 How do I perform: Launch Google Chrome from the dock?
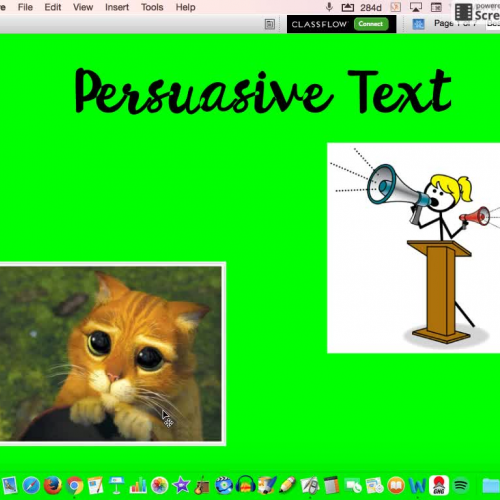75,486
